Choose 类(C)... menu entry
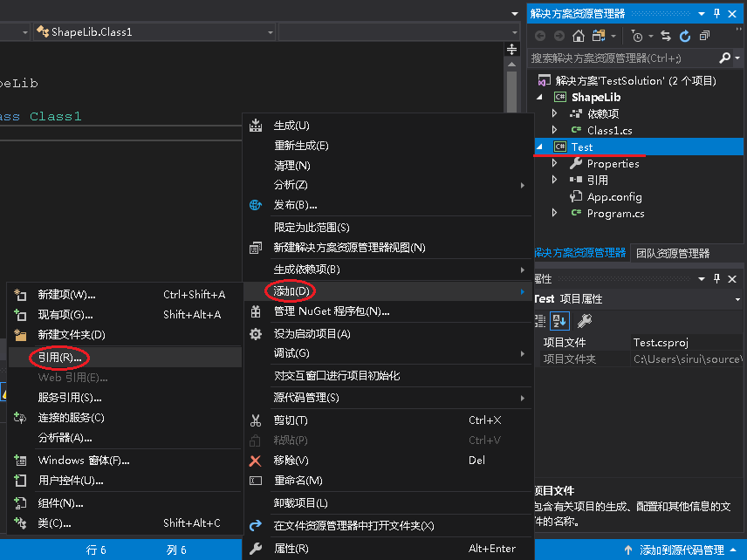 (x=125, y=523)
